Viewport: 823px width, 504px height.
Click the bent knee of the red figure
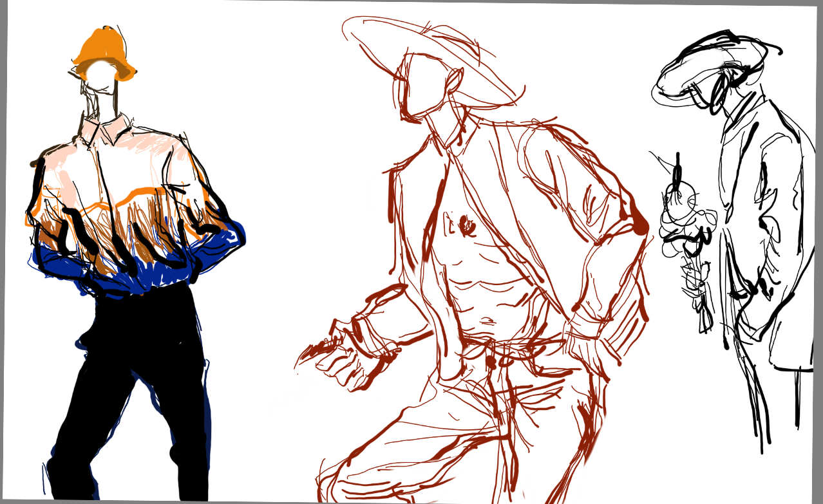click(x=386, y=444)
